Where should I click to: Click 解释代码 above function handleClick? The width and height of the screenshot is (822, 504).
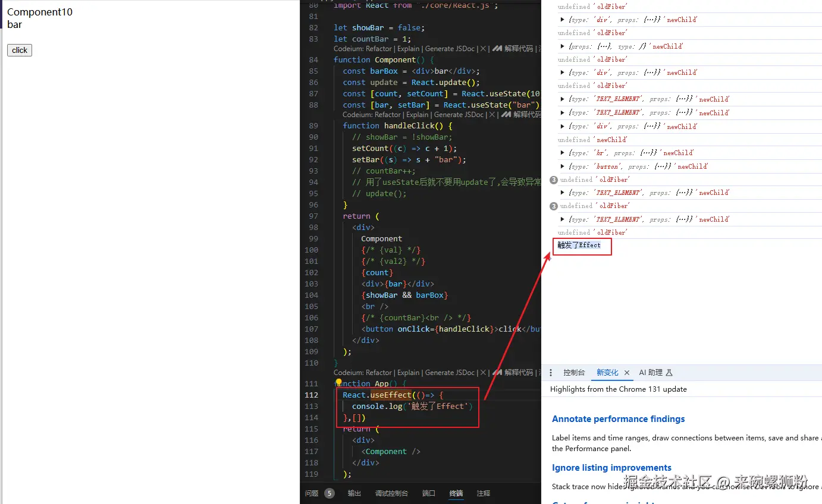click(x=521, y=115)
